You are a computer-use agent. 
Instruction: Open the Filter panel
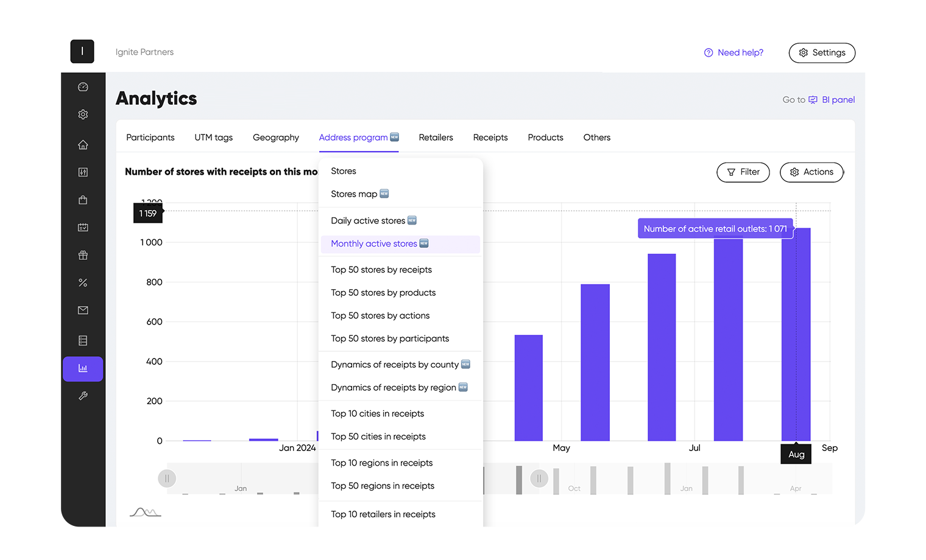point(743,172)
